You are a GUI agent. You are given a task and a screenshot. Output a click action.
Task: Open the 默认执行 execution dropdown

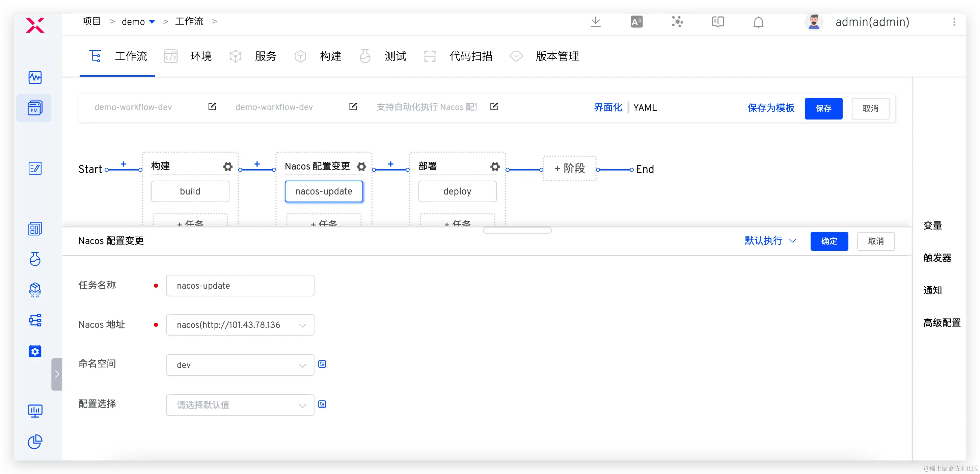point(770,241)
